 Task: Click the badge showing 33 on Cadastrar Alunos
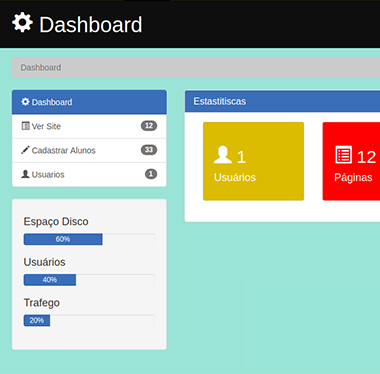(149, 150)
